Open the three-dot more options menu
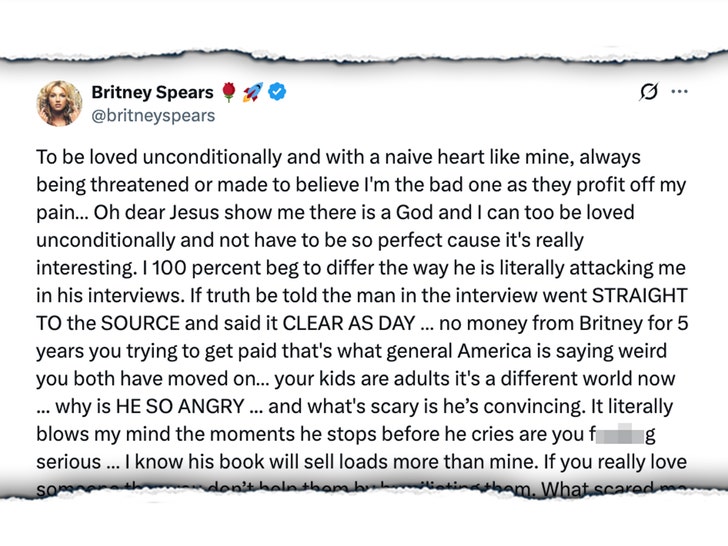728x546 pixels. point(680,92)
